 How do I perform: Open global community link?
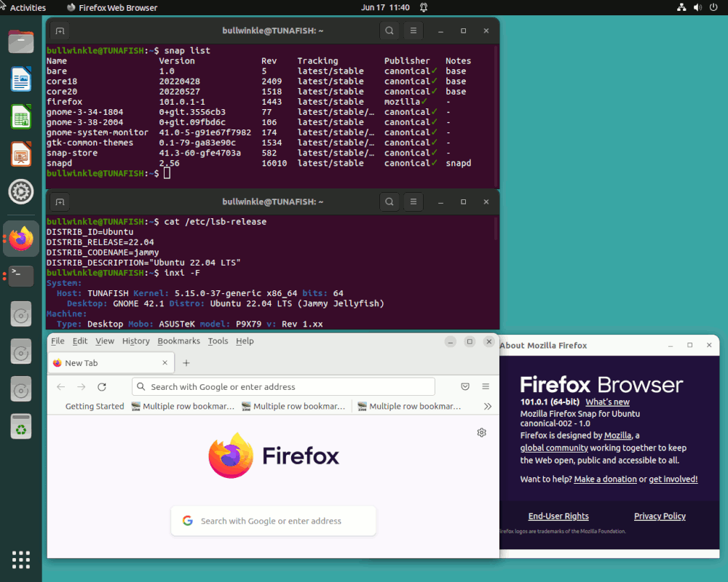554,448
